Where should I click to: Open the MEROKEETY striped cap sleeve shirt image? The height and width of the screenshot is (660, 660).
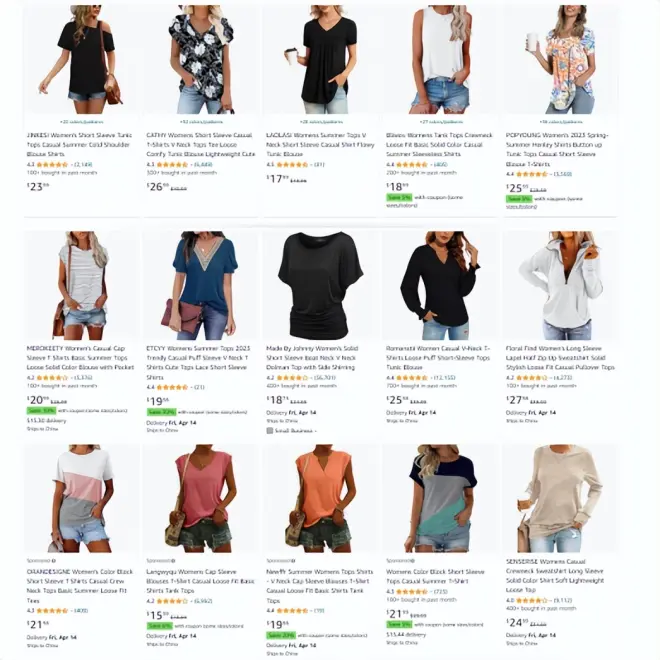82,285
